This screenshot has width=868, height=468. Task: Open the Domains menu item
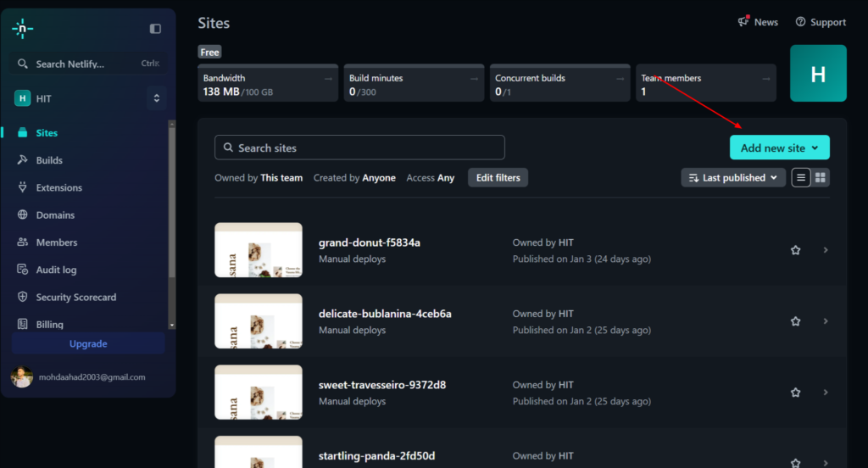click(55, 214)
